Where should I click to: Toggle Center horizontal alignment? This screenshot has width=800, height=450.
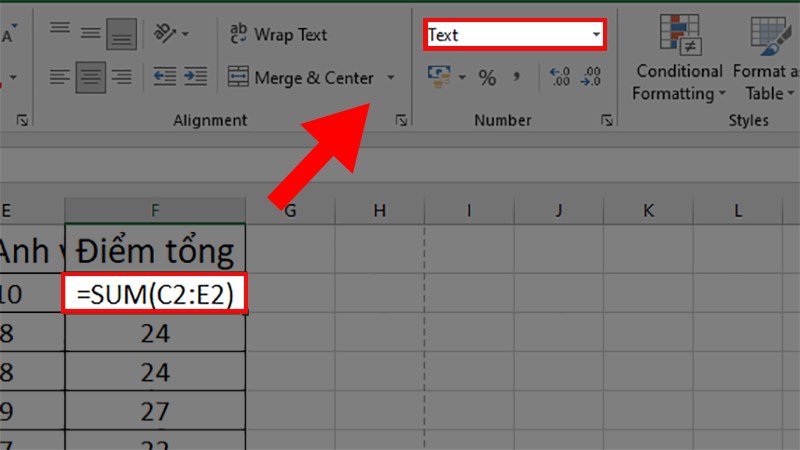tap(90, 77)
